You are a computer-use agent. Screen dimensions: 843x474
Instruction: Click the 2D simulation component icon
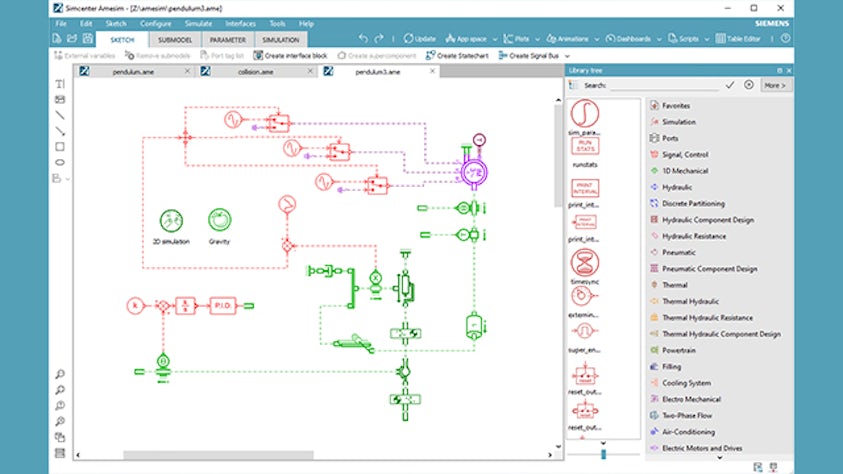[171, 220]
